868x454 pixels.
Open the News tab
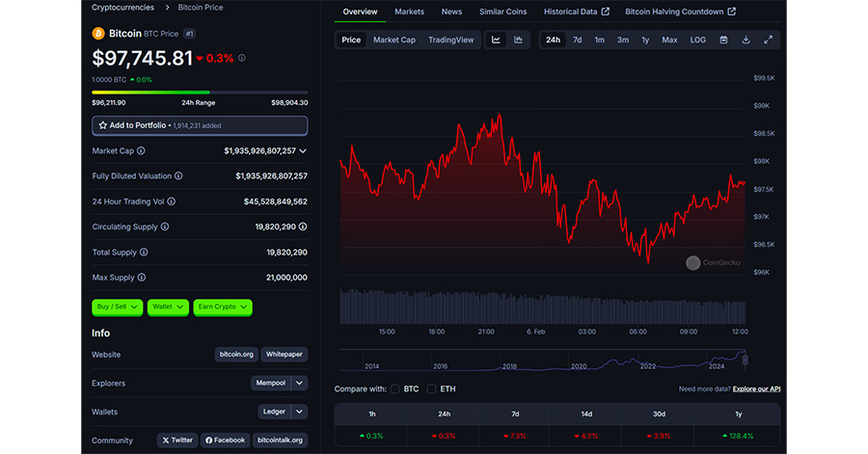click(x=451, y=12)
